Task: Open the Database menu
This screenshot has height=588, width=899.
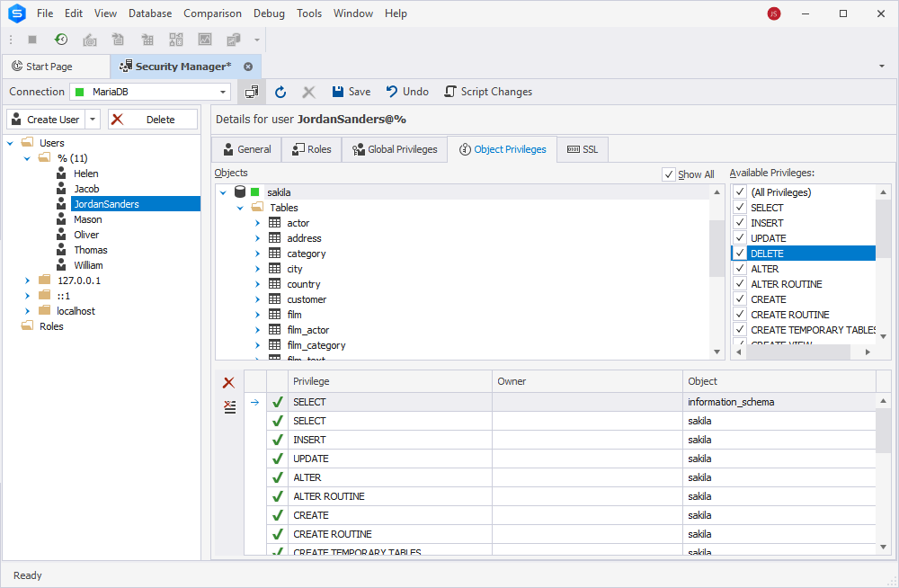Action: tap(149, 13)
